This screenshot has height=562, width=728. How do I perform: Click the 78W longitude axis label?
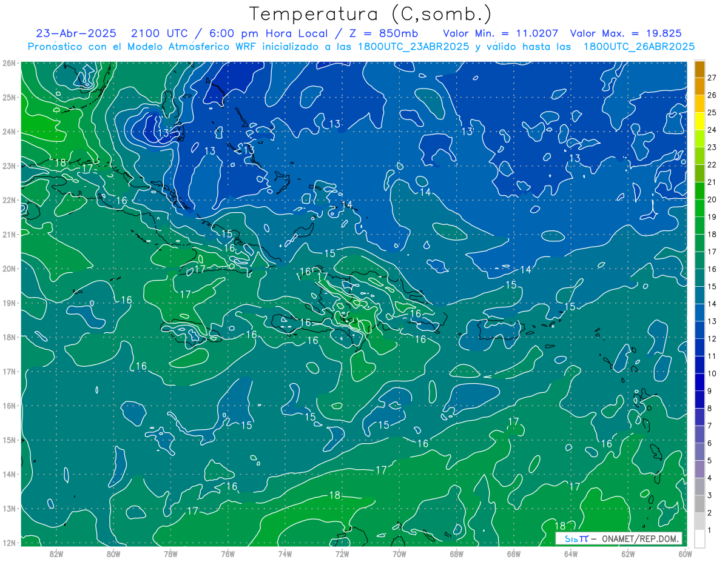point(170,554)
